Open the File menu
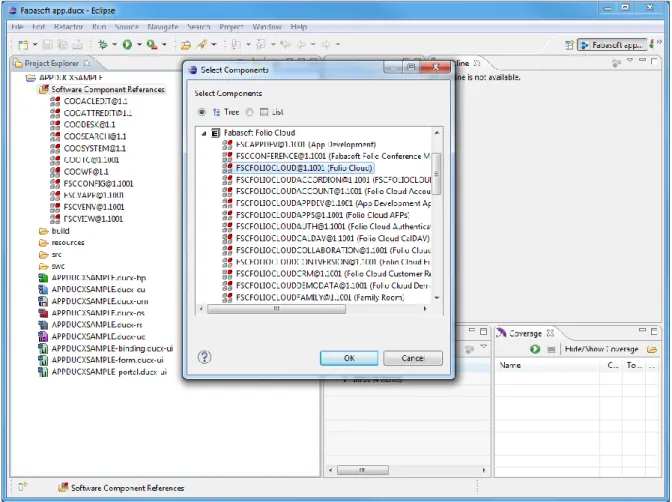Viewport: 672px width, 502px height. pyautogui.click(x=17, y=27)
